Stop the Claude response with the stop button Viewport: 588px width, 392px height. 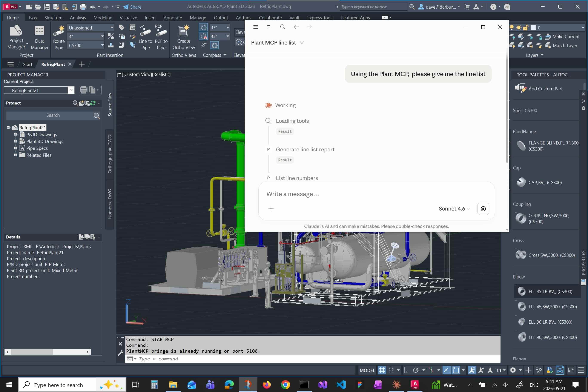click(x=483, y=209)
